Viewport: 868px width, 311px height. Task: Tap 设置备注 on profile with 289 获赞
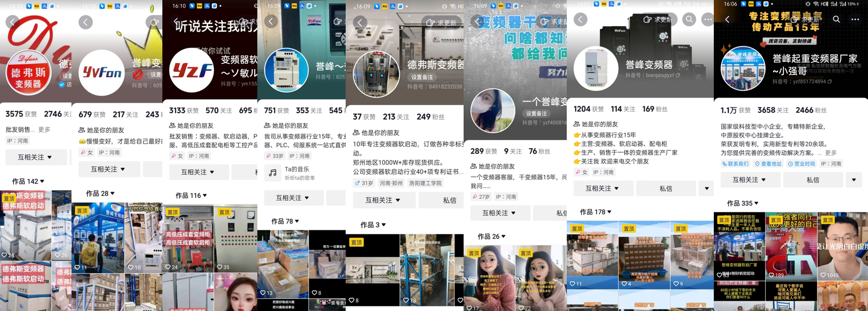(536, 114)
